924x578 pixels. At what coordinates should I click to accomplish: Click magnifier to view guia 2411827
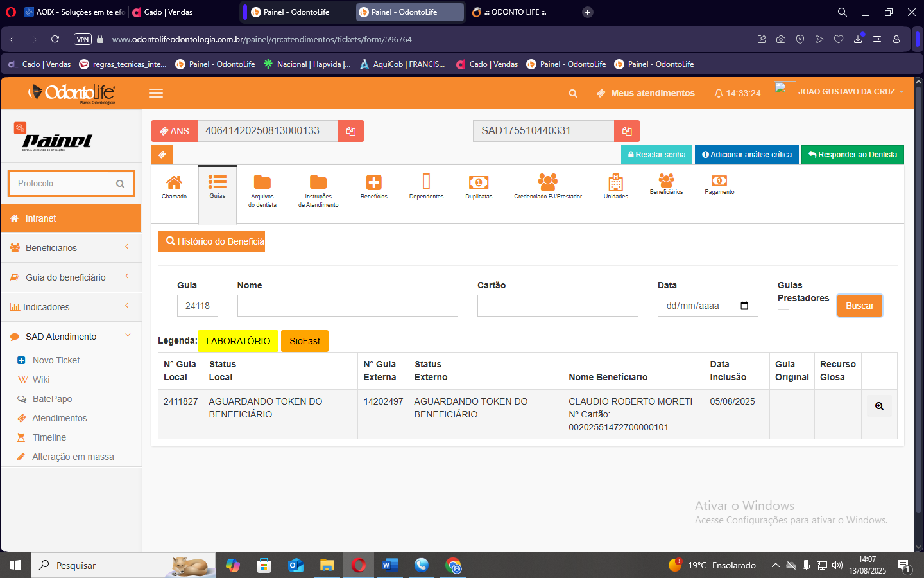tap(879, 406)
